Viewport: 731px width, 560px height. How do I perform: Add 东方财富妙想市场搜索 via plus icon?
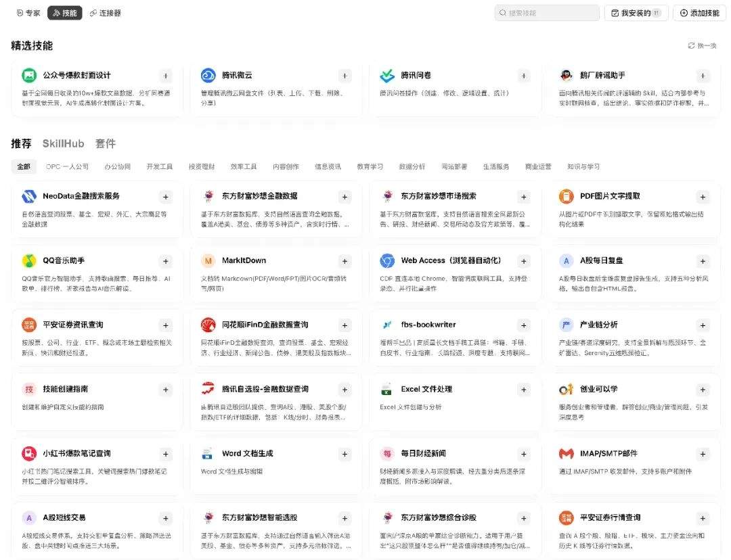(523, 197)
